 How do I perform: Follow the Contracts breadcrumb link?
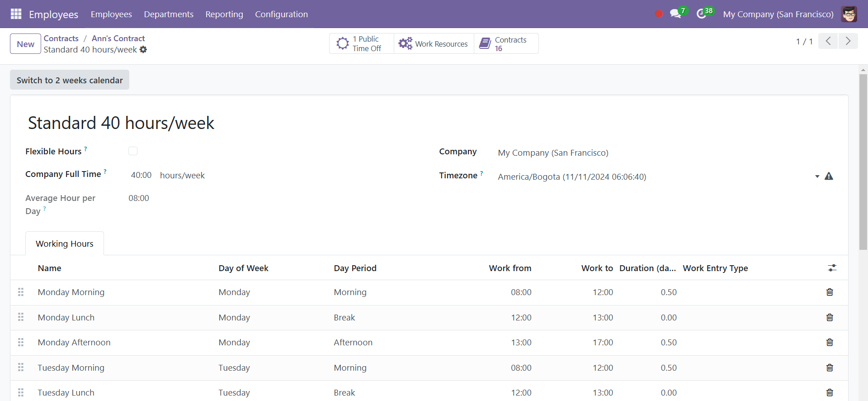pyautogui.click(x=61, y=38)
